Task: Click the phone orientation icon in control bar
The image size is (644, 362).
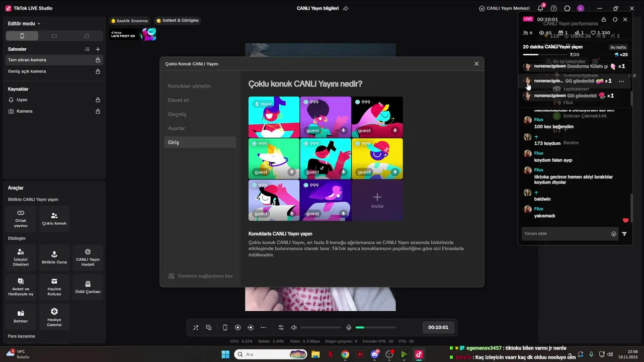Action: (225, 327)
